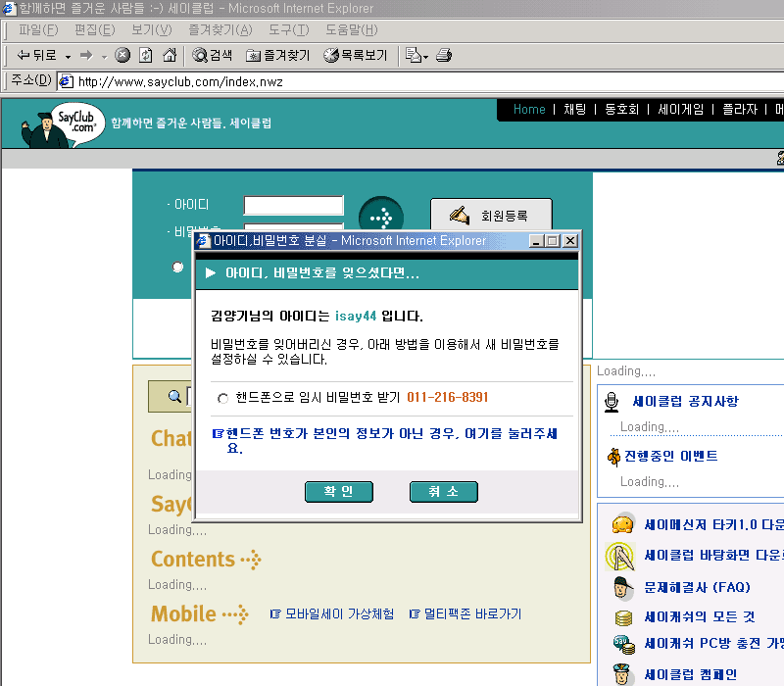The image size is (784, 686).
Task: Open 세이클럽 바탕화면 download link
Action: pos(713,555)
